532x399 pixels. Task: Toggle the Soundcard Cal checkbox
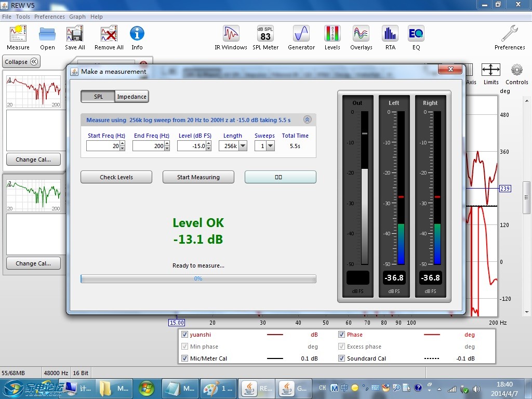pyautogui.click(x=341, y=358)
